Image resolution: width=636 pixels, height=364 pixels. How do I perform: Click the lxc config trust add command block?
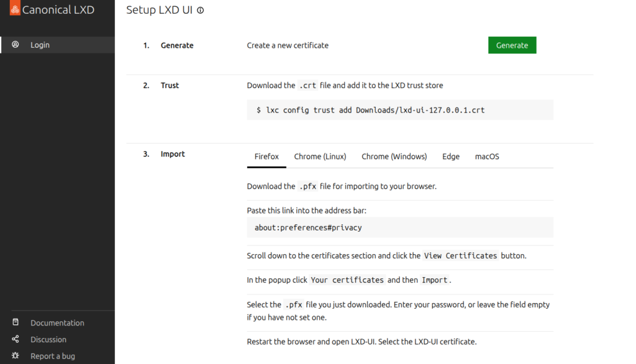click(399, 110)
